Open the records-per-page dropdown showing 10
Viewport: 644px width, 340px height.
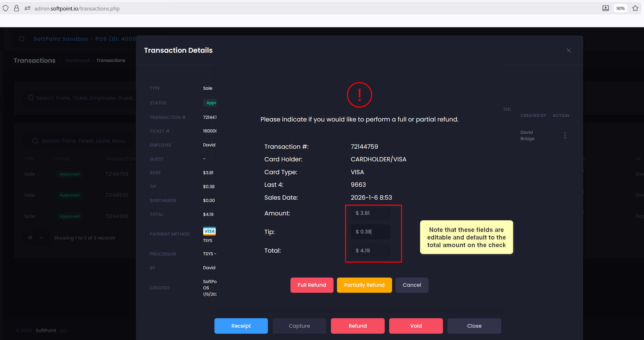point(35,238)
